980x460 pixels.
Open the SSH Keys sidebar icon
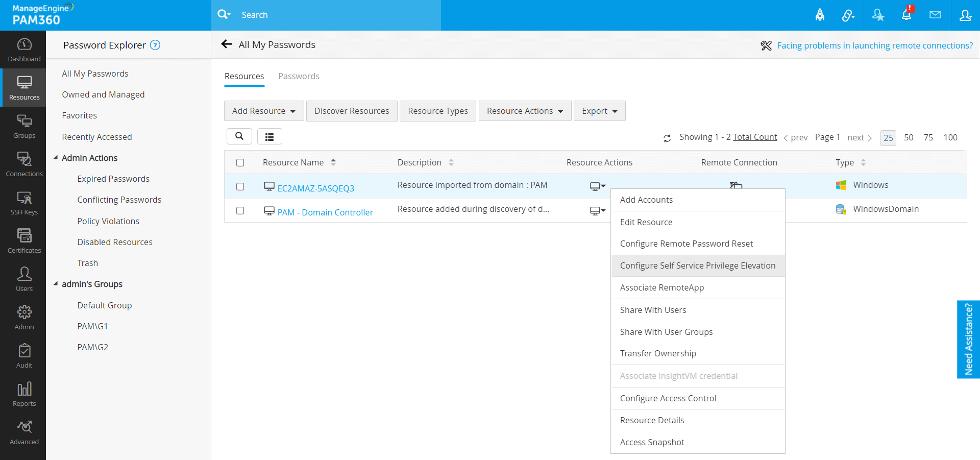click(24, 203)
